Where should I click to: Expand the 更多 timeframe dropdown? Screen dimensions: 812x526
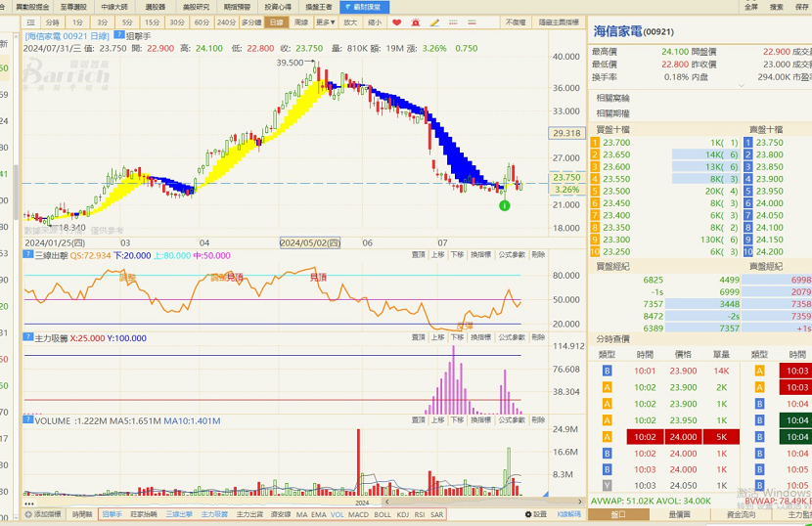pos(325,22)
